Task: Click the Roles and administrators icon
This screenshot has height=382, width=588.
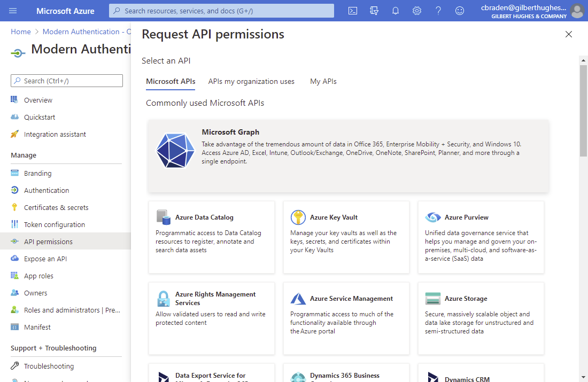Action: tap(14, 310)
